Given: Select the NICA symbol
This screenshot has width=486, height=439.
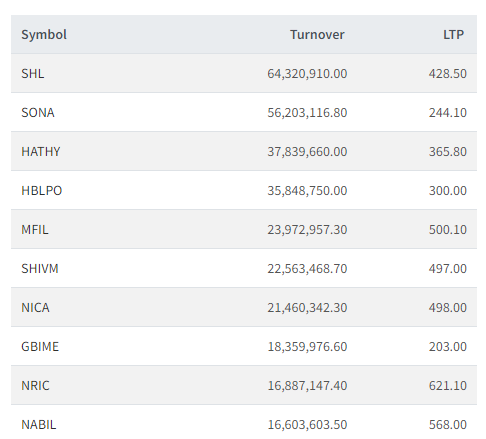Looking at the screenshot, I should (x=35, y=308).
